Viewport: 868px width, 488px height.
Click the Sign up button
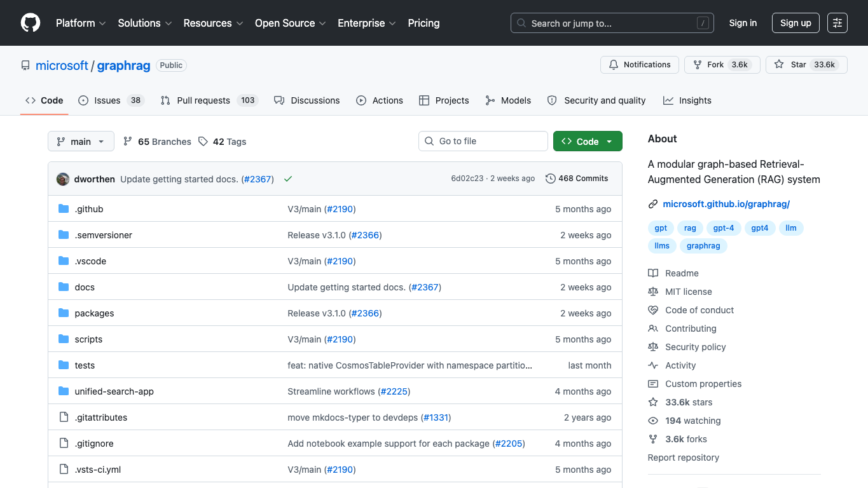(x=796, y=23)
